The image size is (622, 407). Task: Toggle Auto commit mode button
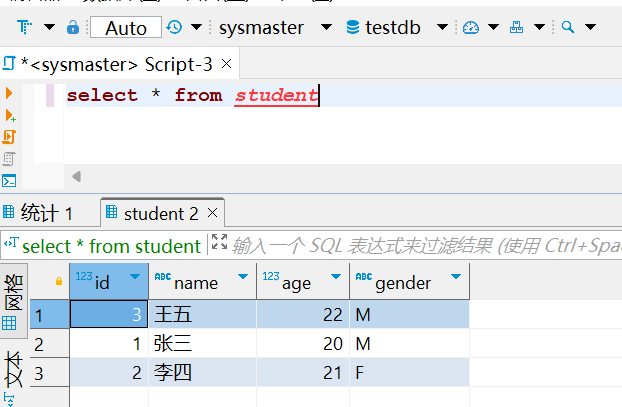pos(125,28)
